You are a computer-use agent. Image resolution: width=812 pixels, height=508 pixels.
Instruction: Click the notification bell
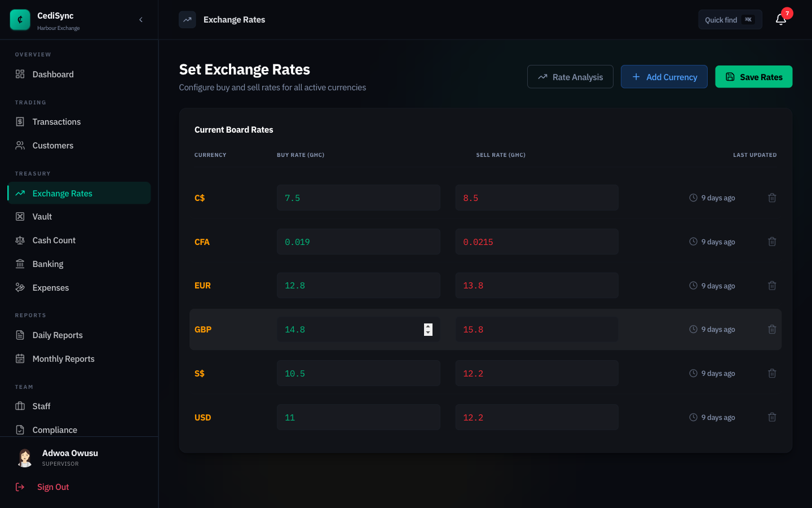(780, 19)
